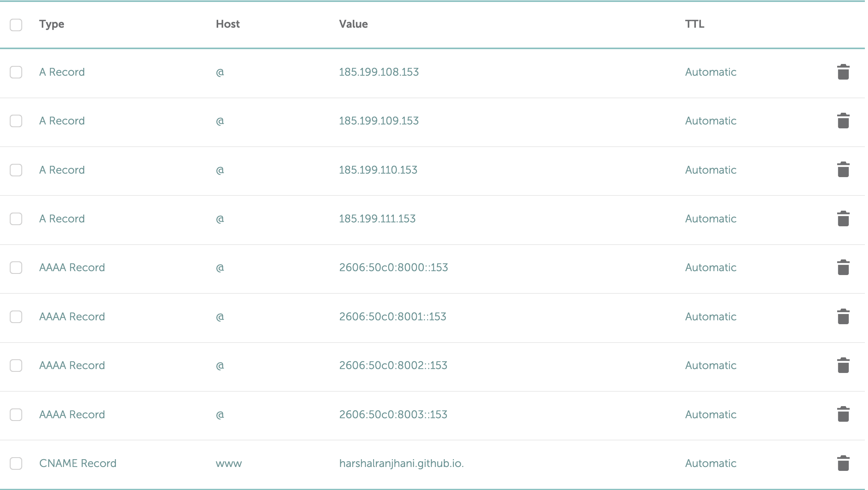Edit value 2606:50c0:8003::153
The image size is (868, 490).
tap(393, 415)
